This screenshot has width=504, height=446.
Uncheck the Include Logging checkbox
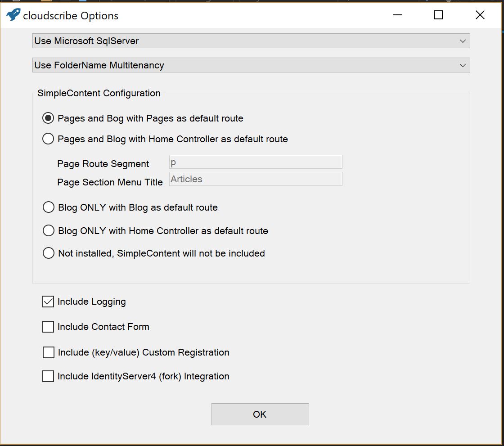(48, 302)
